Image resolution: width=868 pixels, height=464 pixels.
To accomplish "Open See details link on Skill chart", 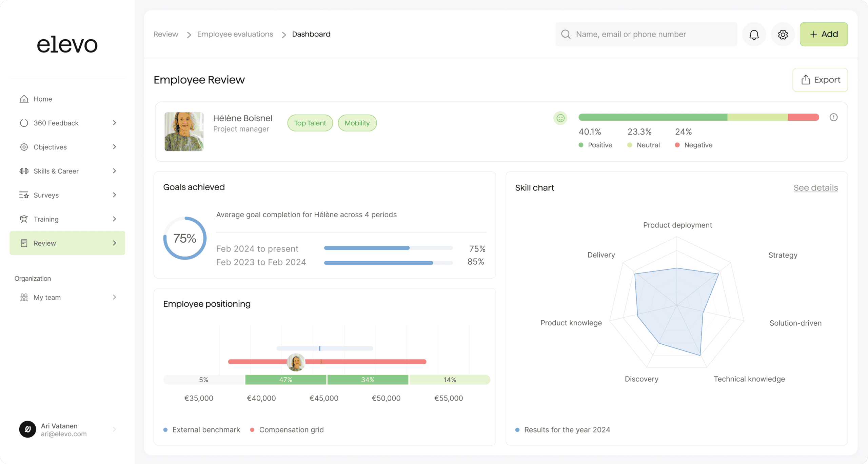I will 815,188.
